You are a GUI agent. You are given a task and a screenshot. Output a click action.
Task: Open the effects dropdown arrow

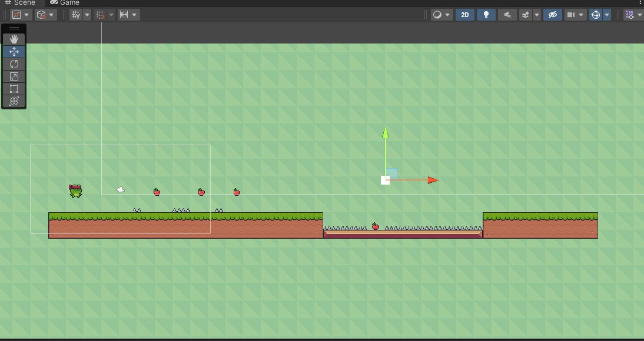(x=537, y=15)
